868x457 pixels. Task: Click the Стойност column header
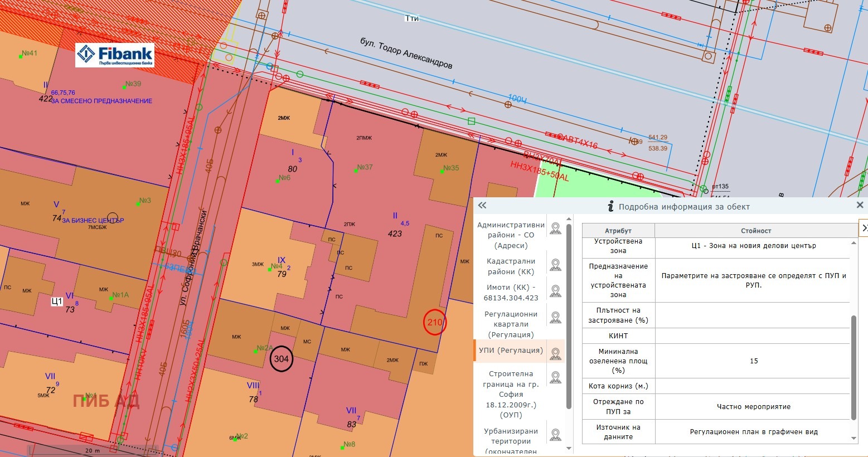tap(755, 231)
